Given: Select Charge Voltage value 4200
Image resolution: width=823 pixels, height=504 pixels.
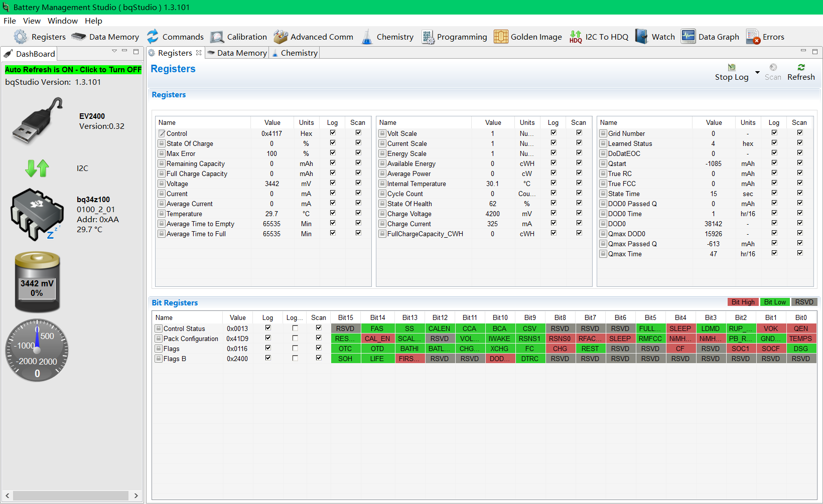Looking at the screenshot, I should (493, 214).
